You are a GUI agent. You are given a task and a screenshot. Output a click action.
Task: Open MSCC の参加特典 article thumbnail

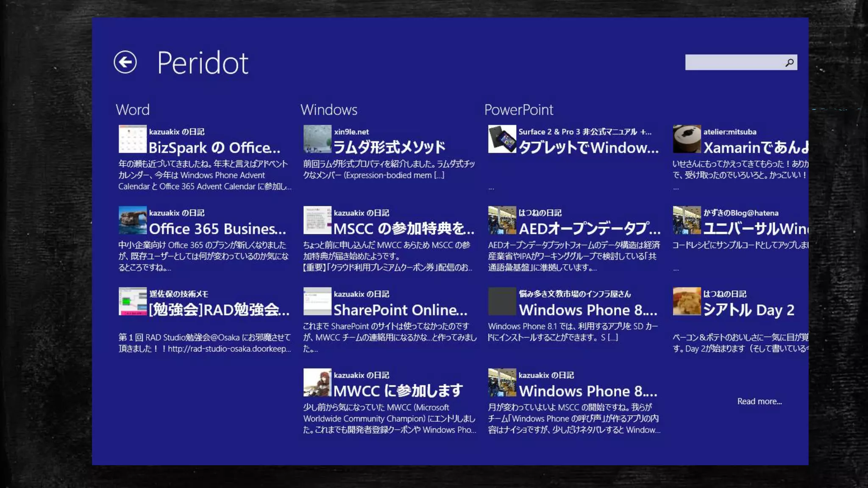click(317, 220)
